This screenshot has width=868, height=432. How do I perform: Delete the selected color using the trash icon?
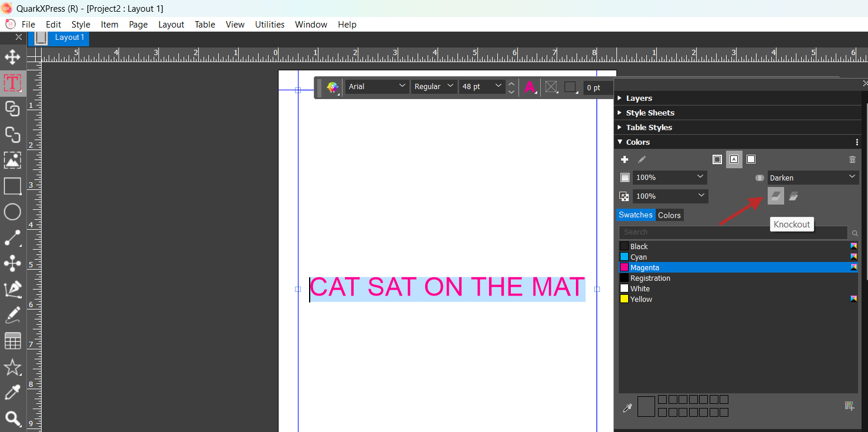tap(852, 159)
